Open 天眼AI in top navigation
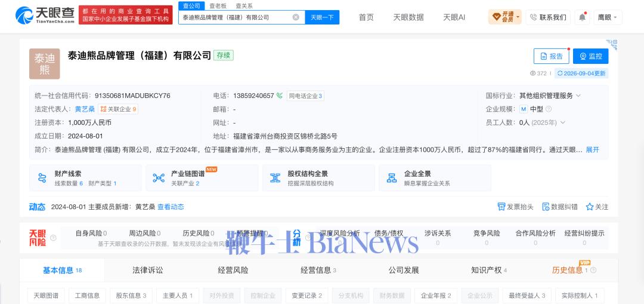This screenshot has width=644, height=304. tap(454, 17)
